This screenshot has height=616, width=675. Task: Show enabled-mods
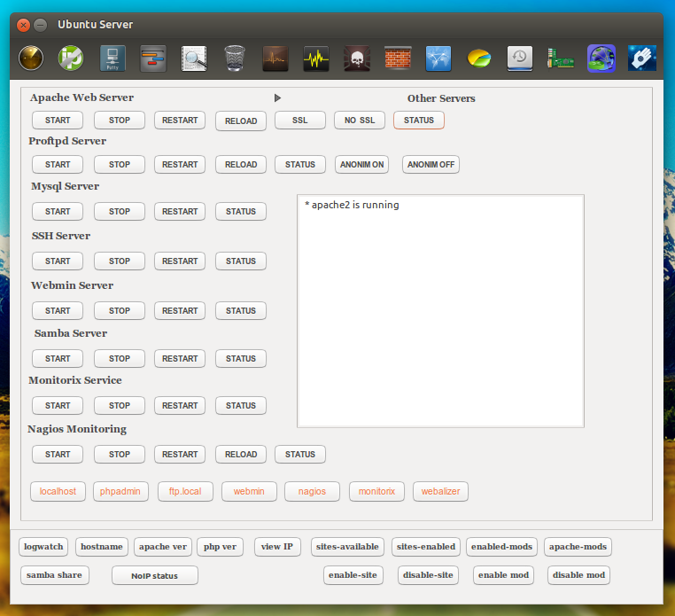coord(501,547)
